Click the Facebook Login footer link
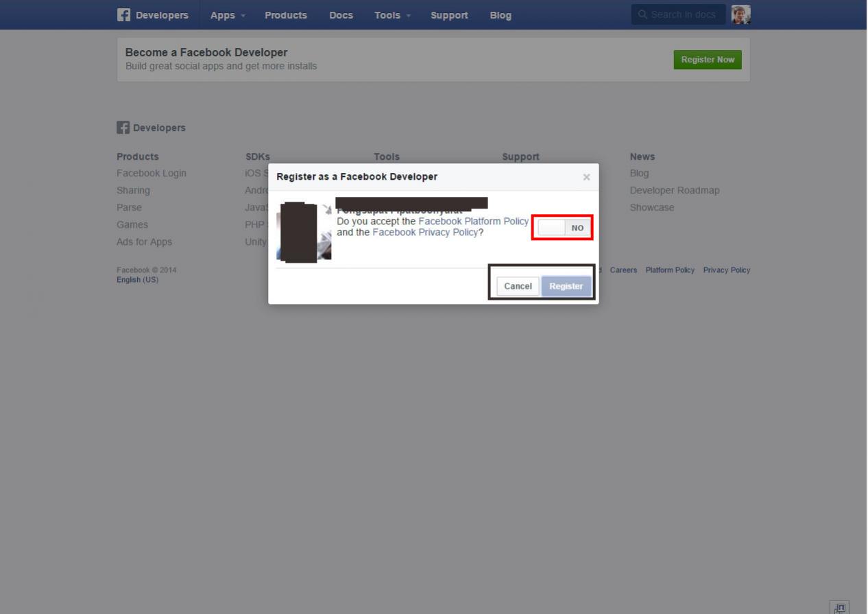The width and height of the screenshot is (868, 614). [x=152, y=173]
